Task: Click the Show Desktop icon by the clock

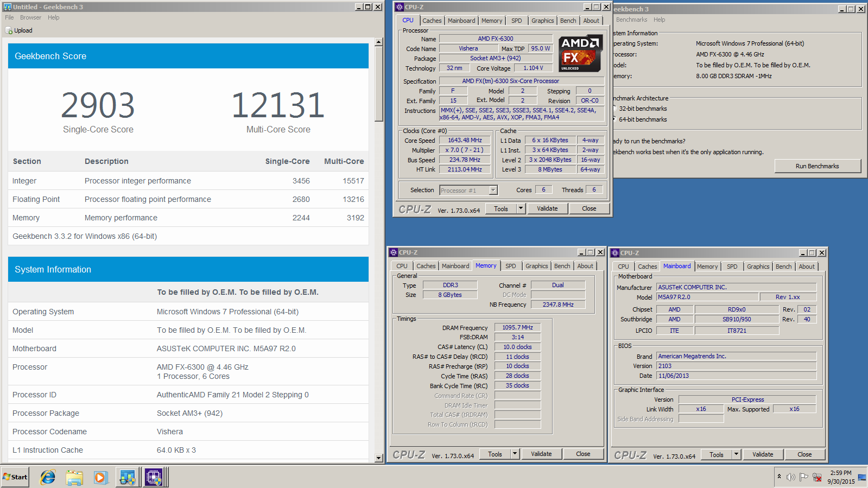Action: [862, 478]
